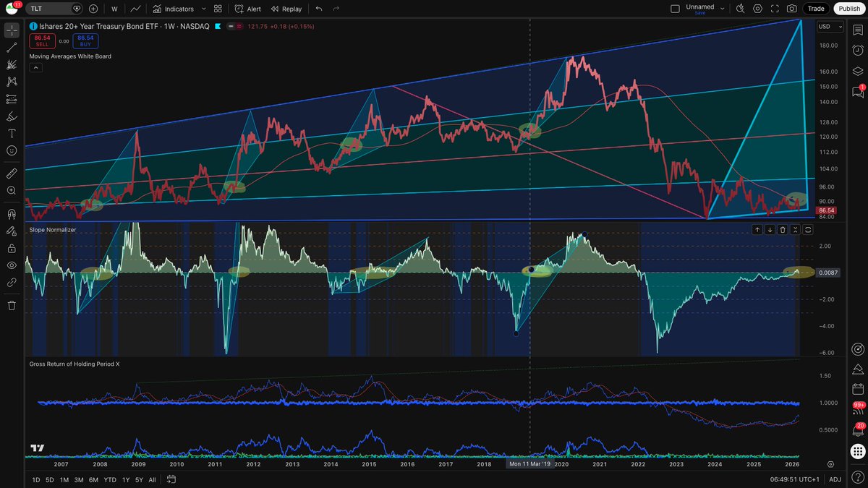Screen dimensions: 868x488
Task: Open the screeners radar icon
Action: click(x=858, y=348)
